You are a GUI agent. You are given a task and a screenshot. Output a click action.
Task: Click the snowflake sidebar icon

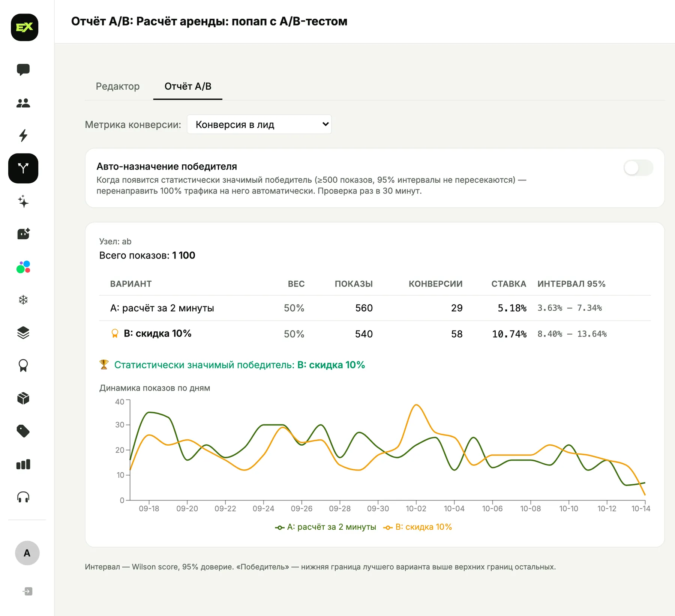tap(23, 300)
